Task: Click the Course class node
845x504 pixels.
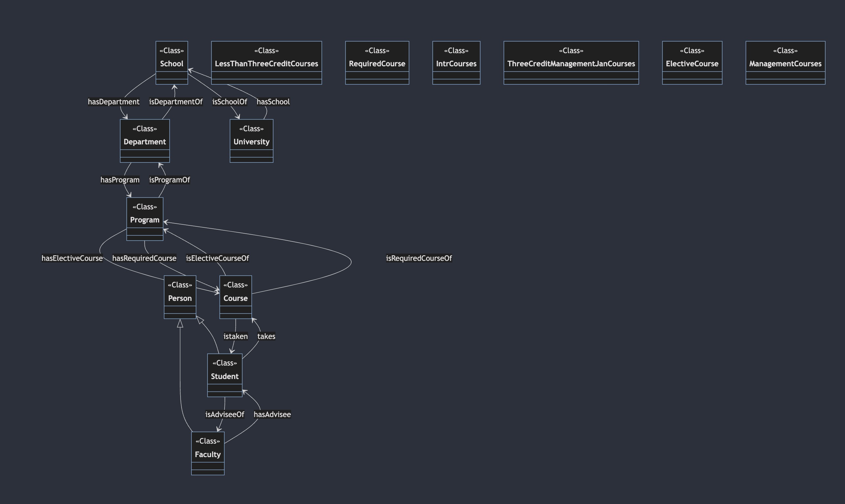Action: pyautogui.click(x=235, y=297)
